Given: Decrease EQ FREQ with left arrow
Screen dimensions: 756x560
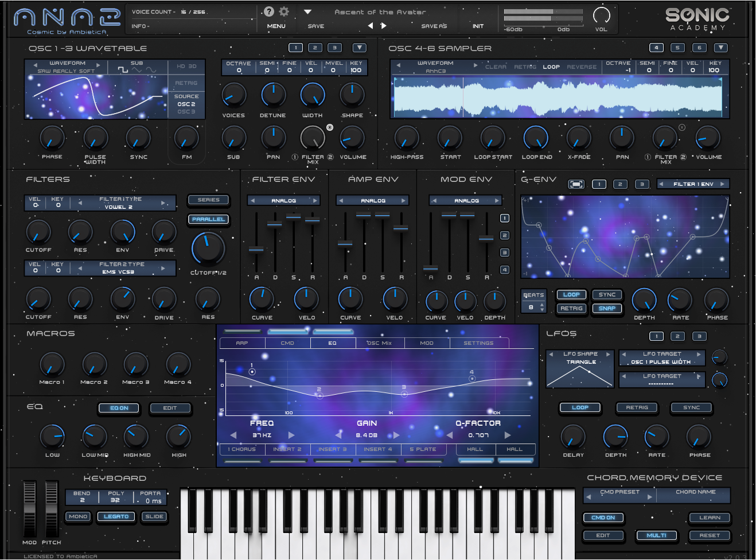Looking at the screenshot, I should (233, 435).
